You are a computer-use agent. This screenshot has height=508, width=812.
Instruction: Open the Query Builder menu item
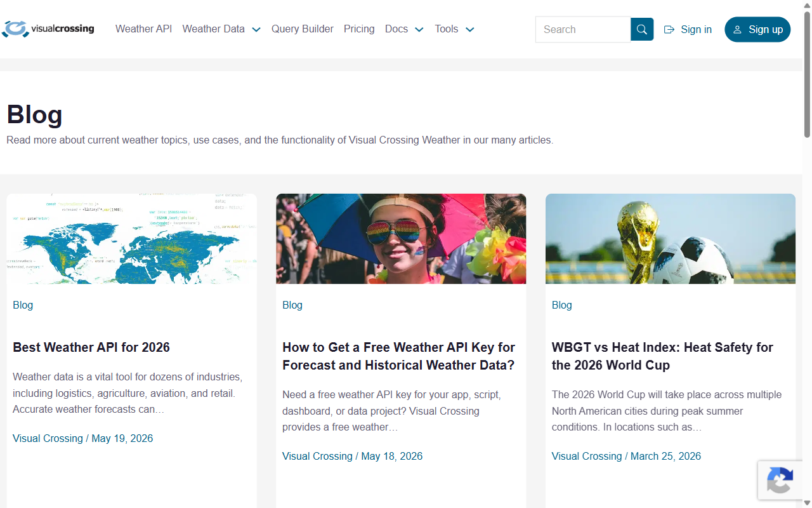[303, 29]
